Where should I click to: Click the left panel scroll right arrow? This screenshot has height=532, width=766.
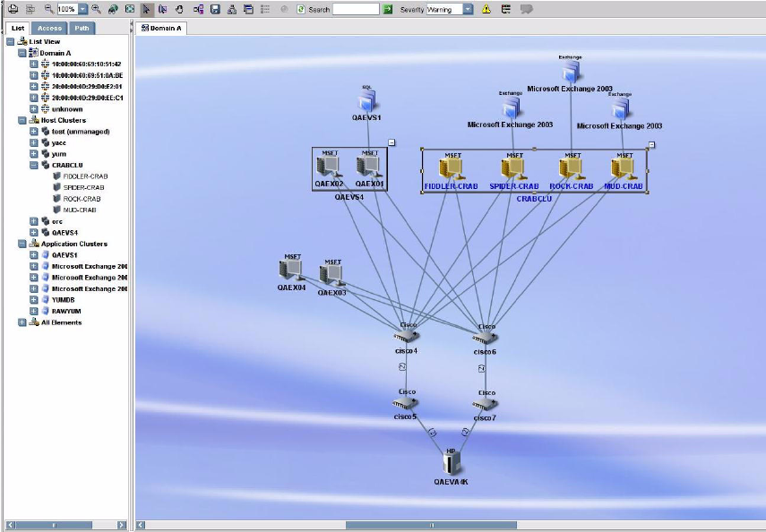pos(122,525)
